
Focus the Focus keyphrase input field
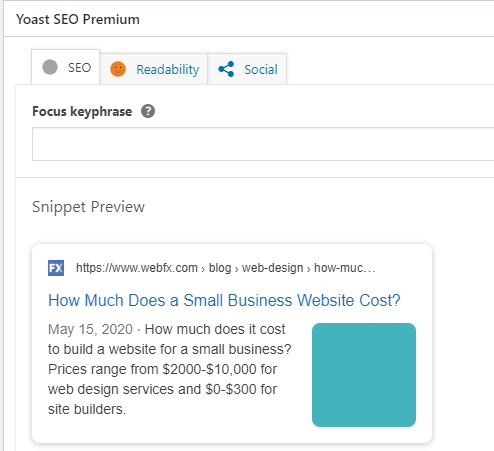point(263,144)
